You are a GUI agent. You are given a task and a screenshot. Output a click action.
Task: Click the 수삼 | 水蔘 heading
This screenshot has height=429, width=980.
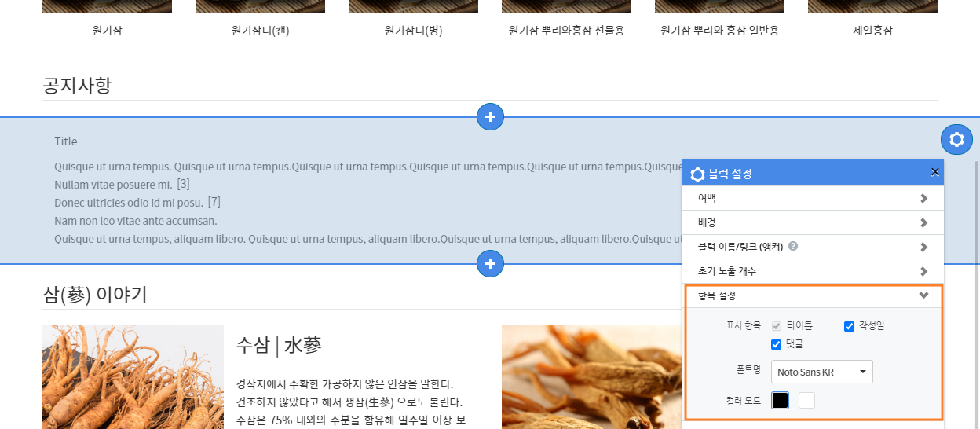[x=279, y=345]
